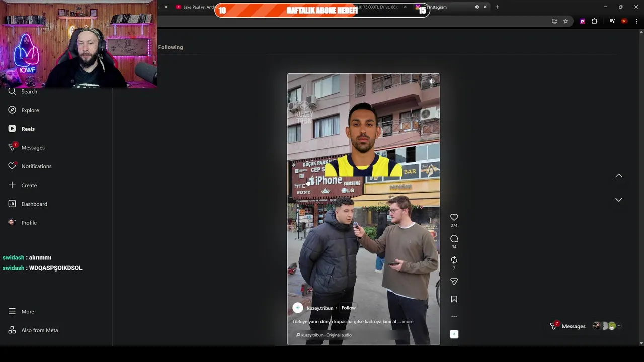Open the reel's three-dot more options
Viewport: 644px width, 362px height.
[454, 316]
